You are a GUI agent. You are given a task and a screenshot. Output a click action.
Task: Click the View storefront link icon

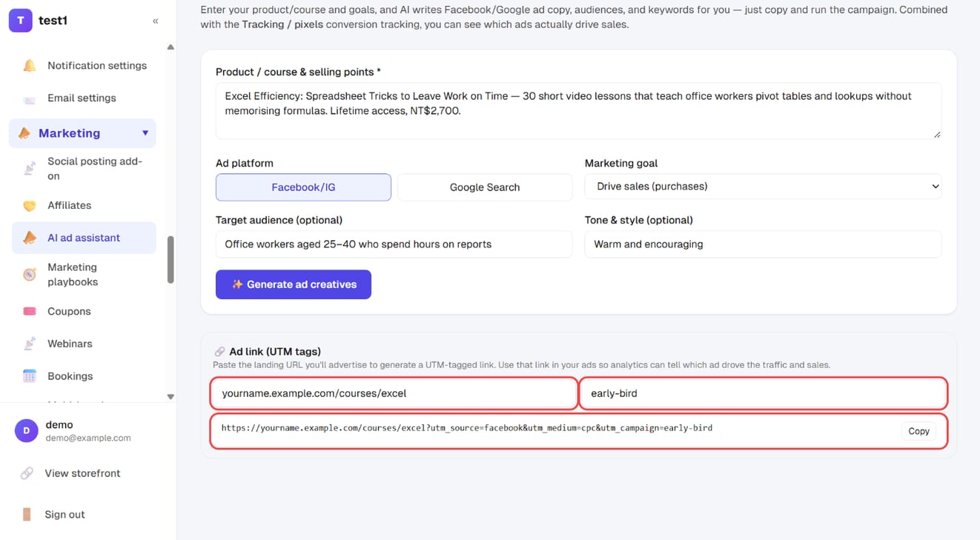click(27, 473)
